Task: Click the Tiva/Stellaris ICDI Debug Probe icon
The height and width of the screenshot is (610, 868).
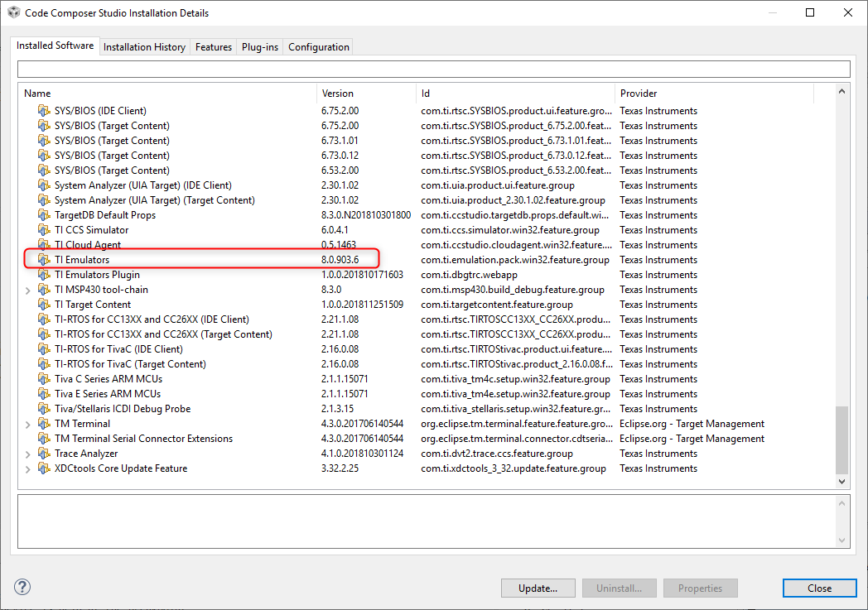Action: click(x=44, y=409)
